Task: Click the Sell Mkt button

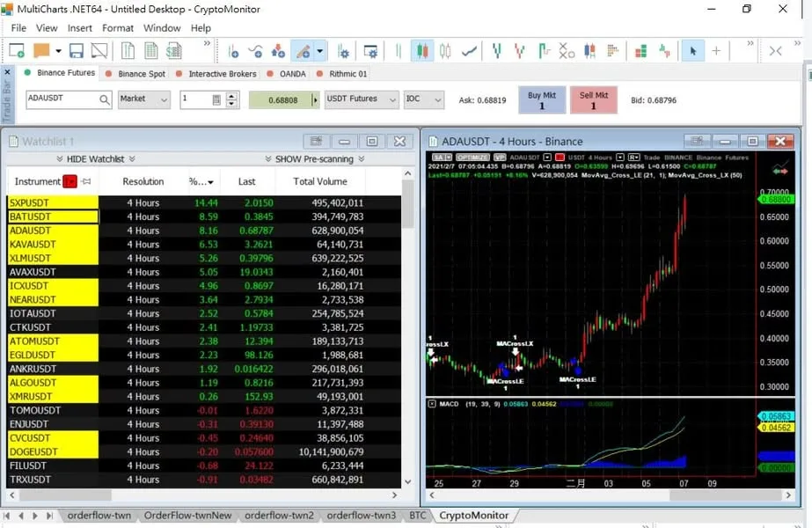Action: pyautogui.click(x=593, y=100)
